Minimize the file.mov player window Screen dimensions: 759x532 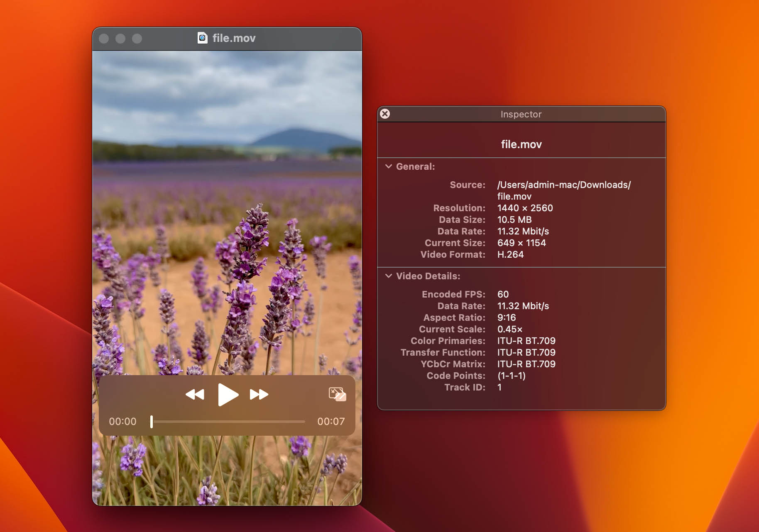120,39
